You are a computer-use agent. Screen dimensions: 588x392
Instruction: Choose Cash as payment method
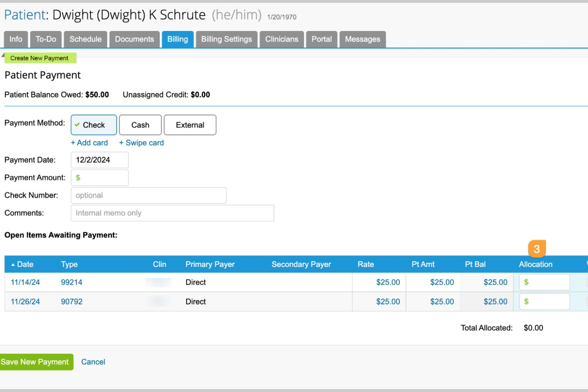point(140,125)
